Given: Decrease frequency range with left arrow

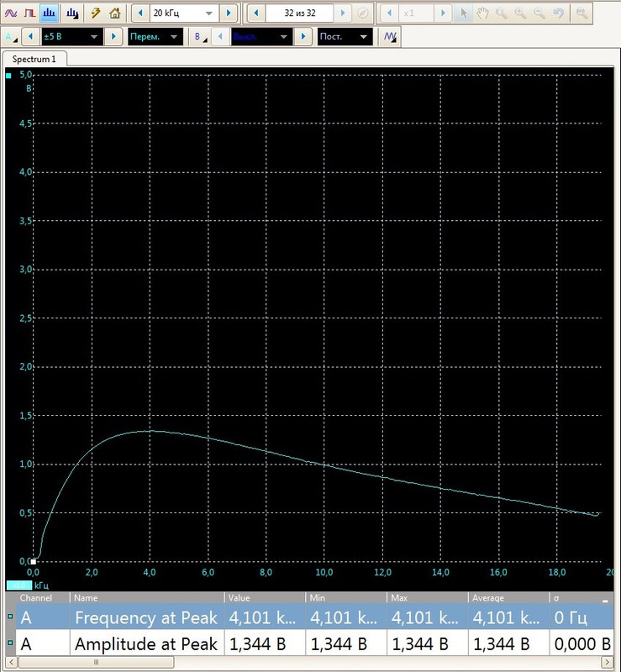Looking at the screenshot, I should coord(140,13).
